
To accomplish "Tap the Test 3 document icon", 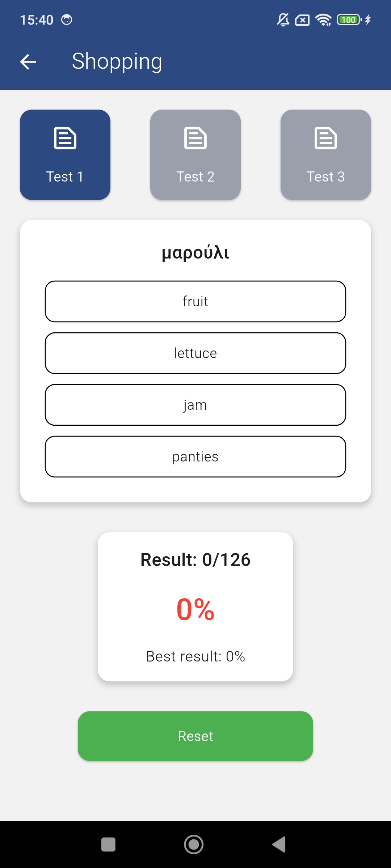I will 326,138.
